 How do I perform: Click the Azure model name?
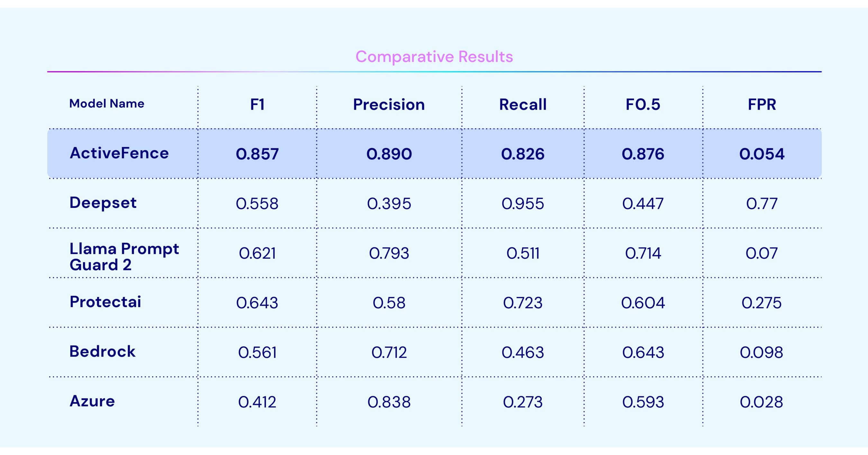92,401
